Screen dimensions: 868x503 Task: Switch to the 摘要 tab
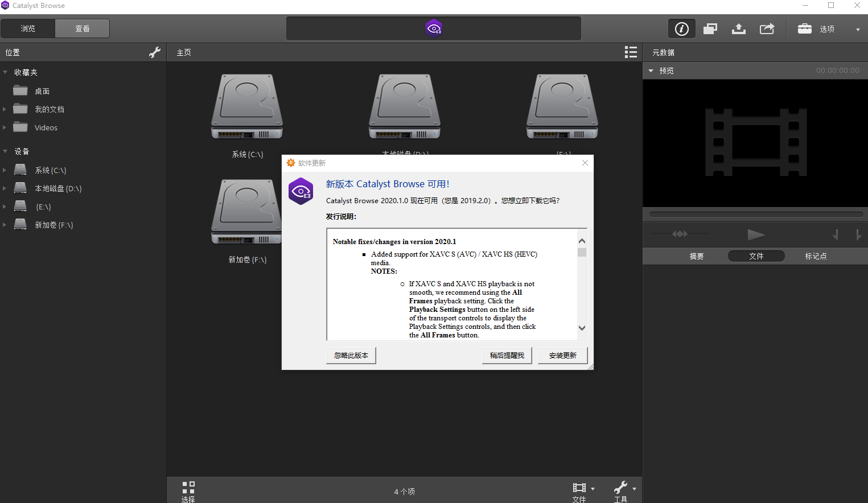[697, 256]
